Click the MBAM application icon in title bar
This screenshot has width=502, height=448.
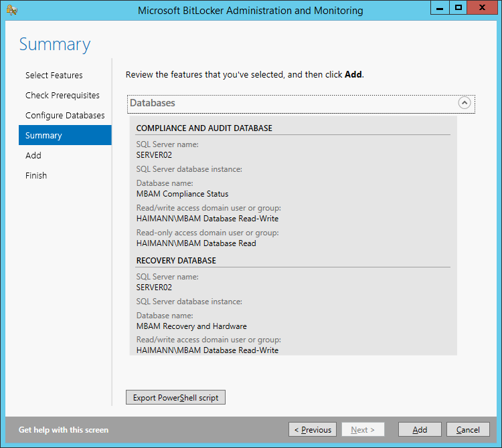(x=12, y=10)
